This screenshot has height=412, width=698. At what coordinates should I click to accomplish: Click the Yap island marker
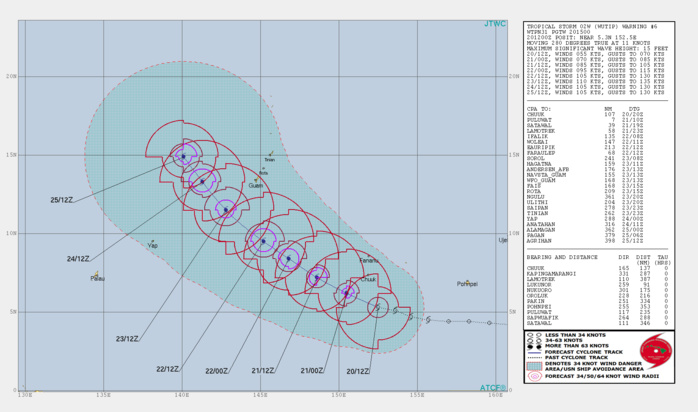[x=152, y=241]
